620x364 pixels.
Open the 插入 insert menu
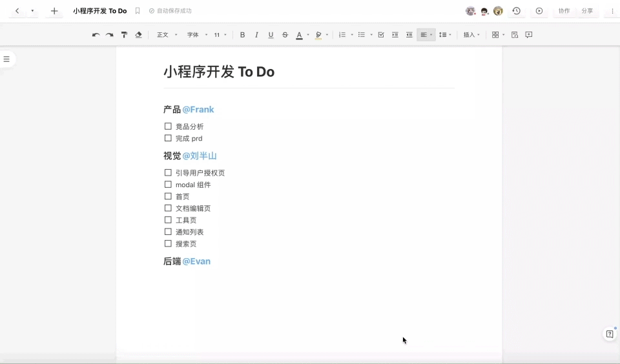coord(471,35)
